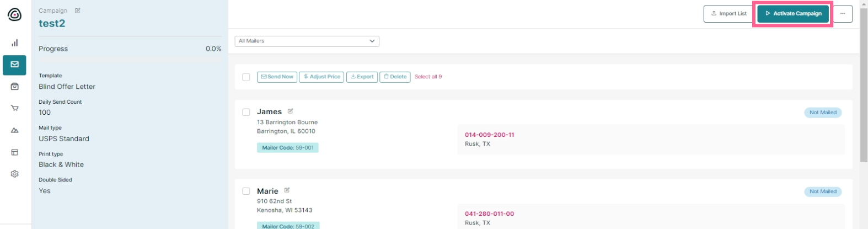Edit campaign name pencil icon
868x229 pixels.
78,10
